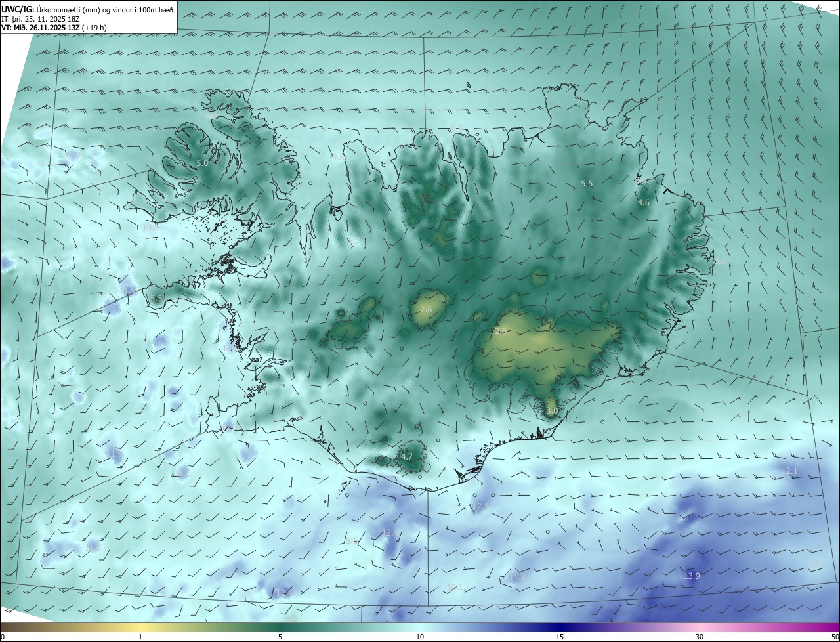This screenshot has width=840, height=642.
Task: Click the brown start of the color scale bar
Action: click(x=10, y=627)
